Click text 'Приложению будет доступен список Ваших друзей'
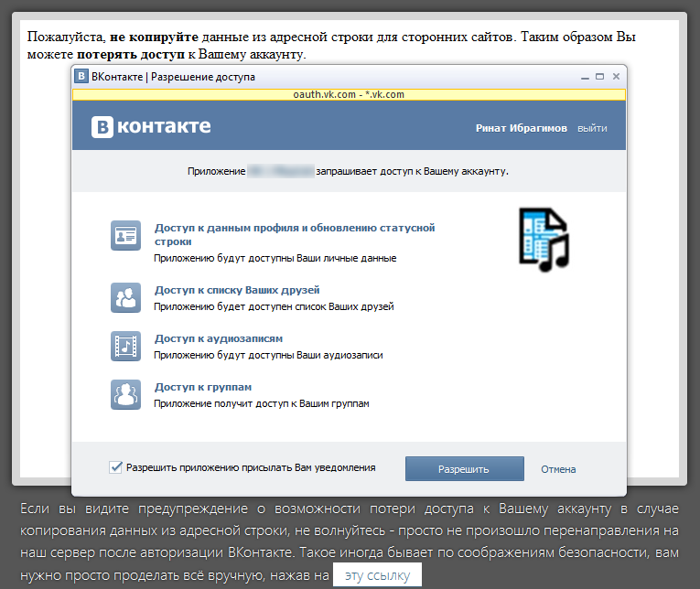 (x=274, y=306)
